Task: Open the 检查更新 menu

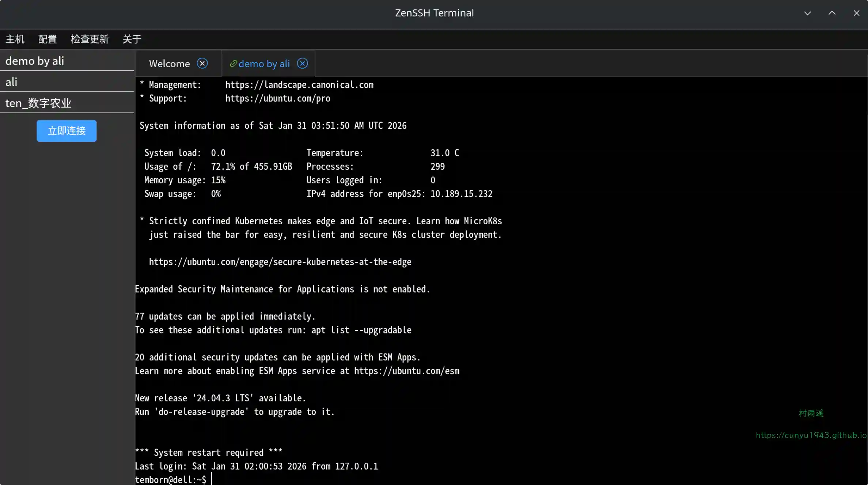Action: point(90,39)
